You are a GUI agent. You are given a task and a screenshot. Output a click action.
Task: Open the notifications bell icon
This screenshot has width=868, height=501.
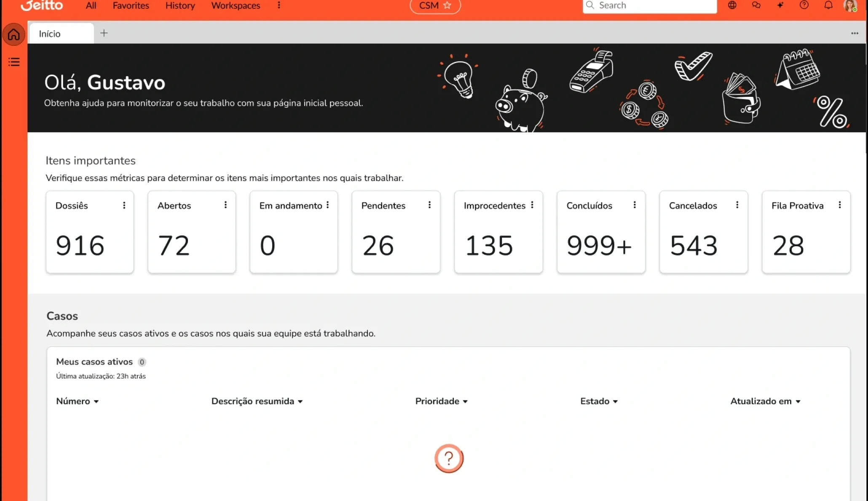tap(828, 5)
